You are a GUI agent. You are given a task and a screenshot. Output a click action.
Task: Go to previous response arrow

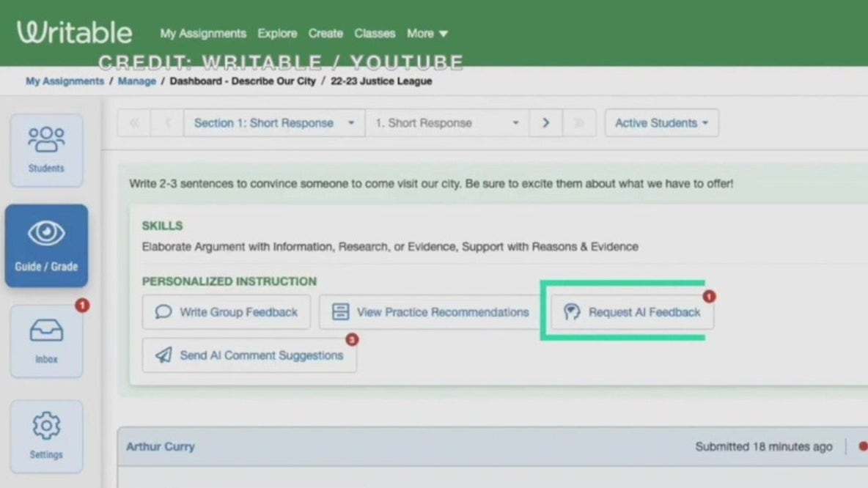point(167,123)
